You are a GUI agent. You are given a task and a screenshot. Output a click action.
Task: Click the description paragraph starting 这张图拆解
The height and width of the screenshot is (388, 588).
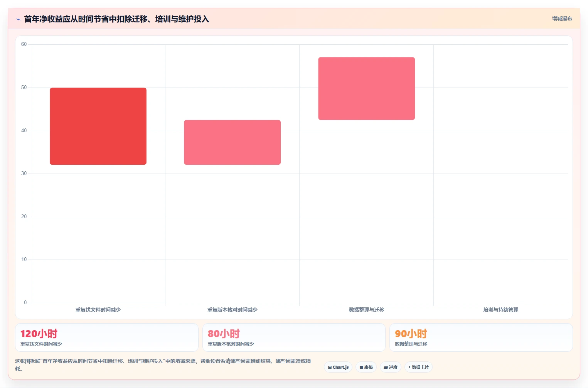pos(163,365)
